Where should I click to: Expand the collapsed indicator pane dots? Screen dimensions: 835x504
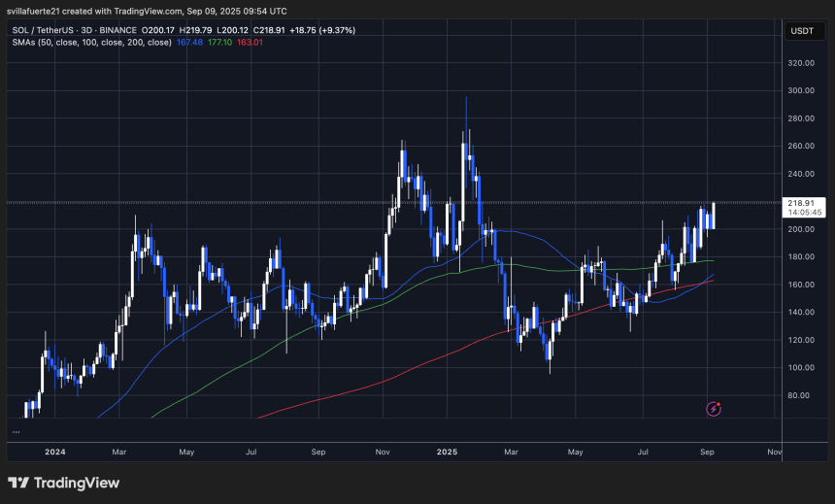point(16,431)
